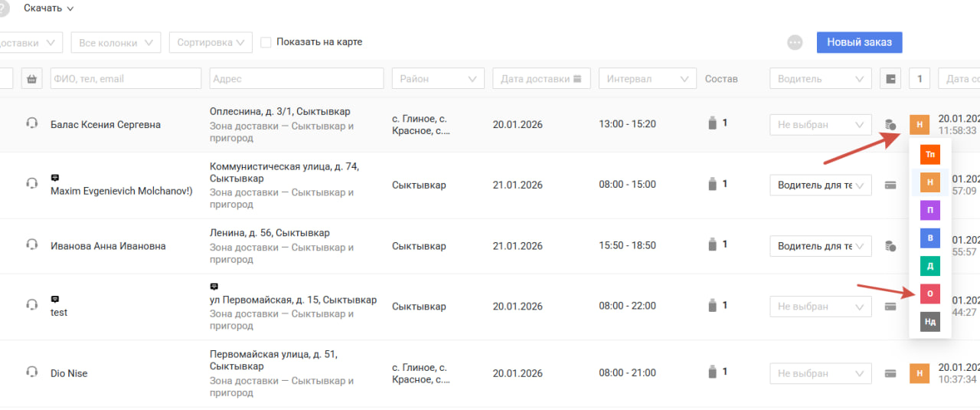The height and width of the screenshot is (410, 980).
Task: Open the Район filter dropdown
Action: click(x=437, y=78)
